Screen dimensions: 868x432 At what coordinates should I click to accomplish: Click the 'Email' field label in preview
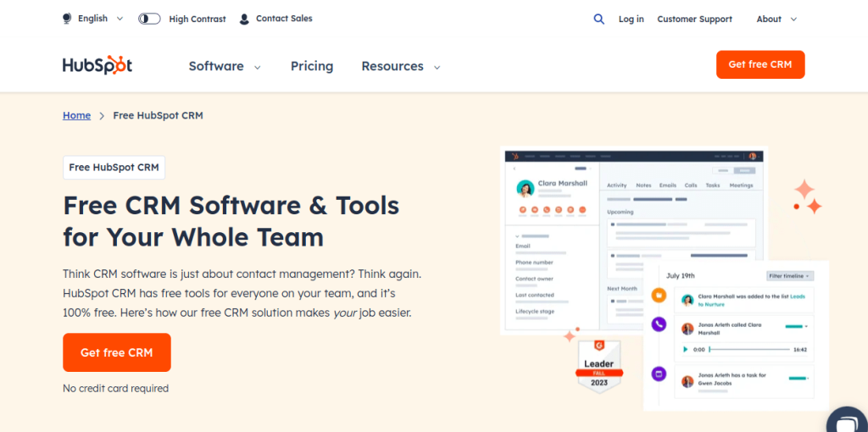pos(522,246)
